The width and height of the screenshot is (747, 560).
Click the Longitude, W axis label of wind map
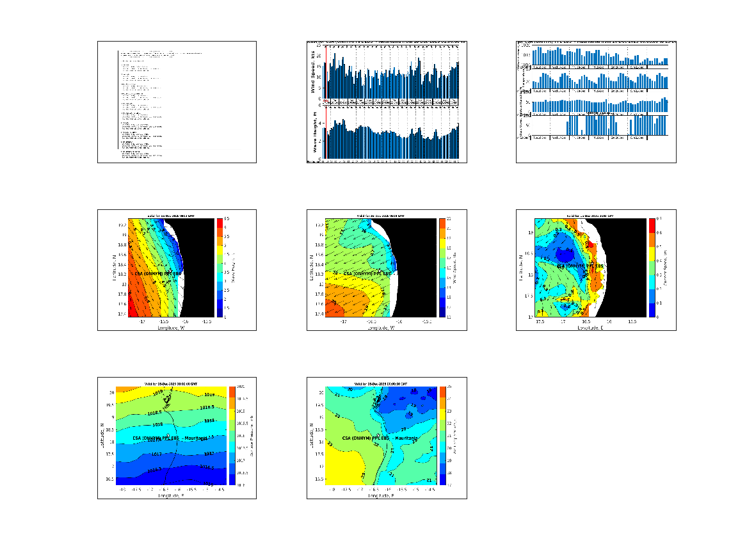click(x=379, y=326)
